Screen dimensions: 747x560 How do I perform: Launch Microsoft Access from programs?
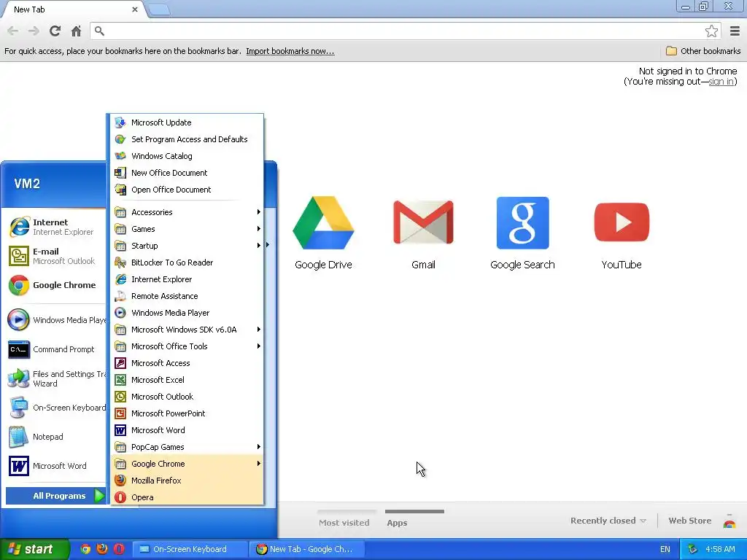click(x=187, y=363)
